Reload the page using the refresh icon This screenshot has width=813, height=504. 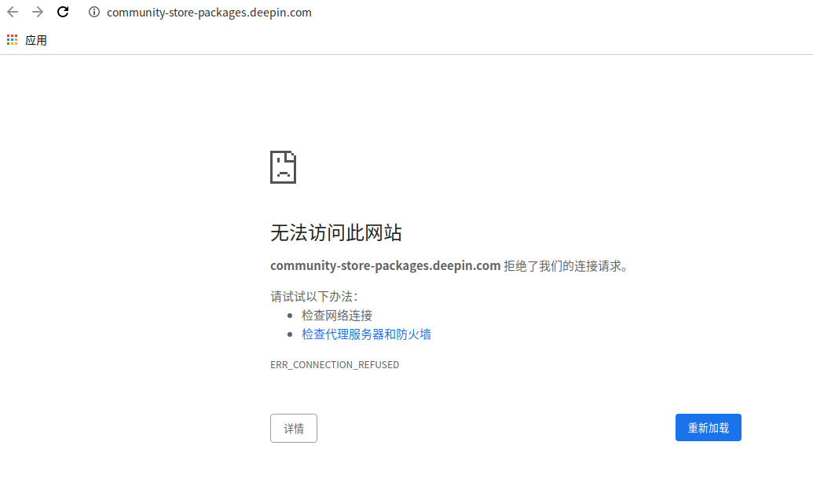[x=62, y=12]
